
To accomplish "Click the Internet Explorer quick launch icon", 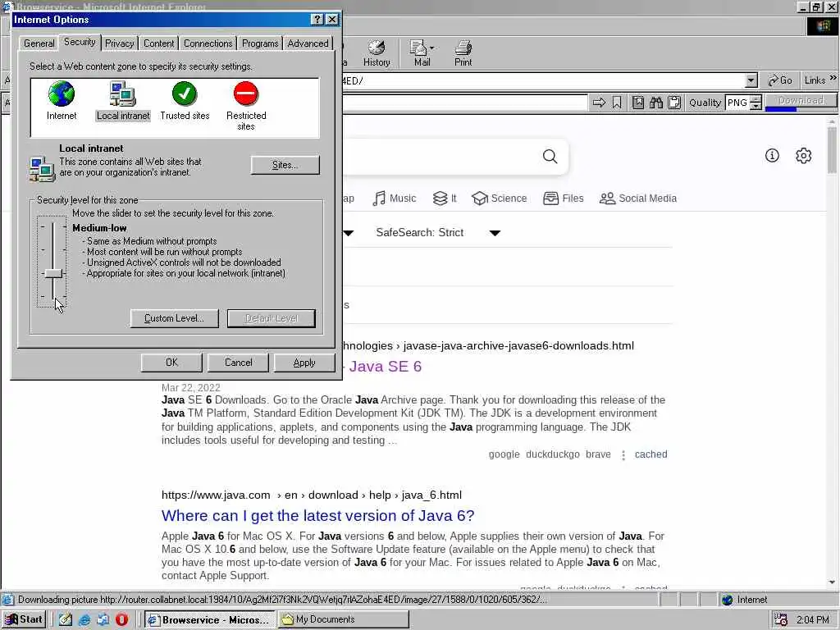I will (84, 619).
